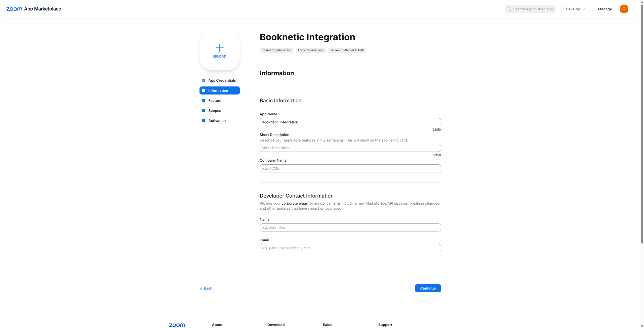This screenshot has height=328, width=644.
Task: Click the Basic Information heading
Action: [x=280, y=101]
